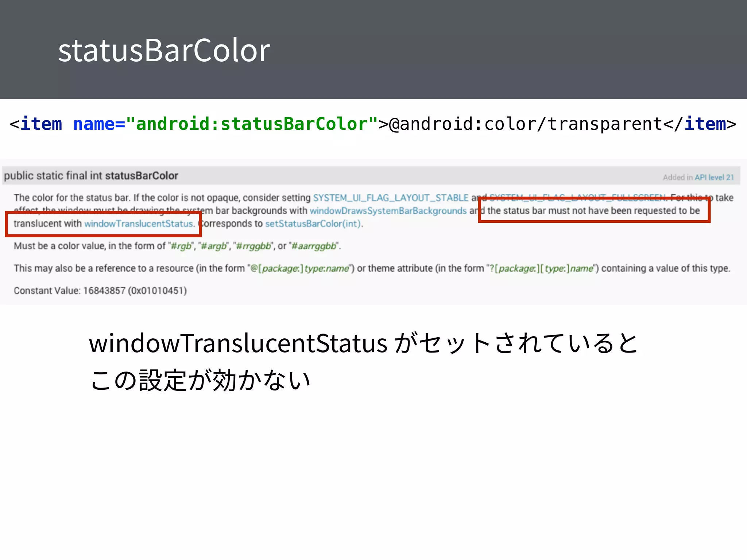747x560 pixels.
Task: Click the statusBarColor slide title
Action: 164,50
